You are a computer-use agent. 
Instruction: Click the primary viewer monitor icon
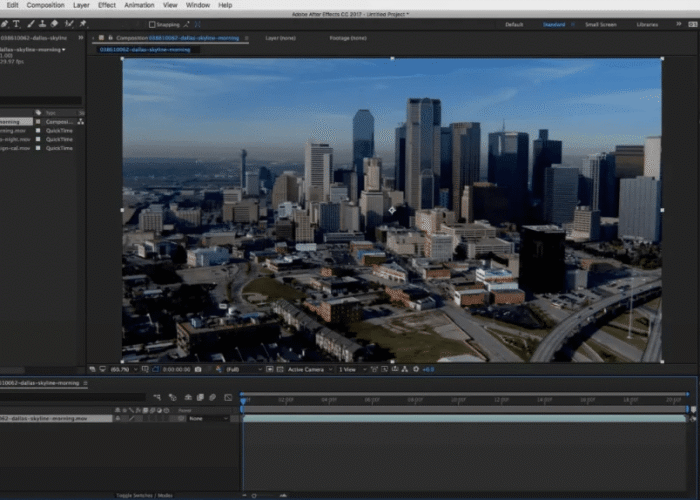point(102,369)
